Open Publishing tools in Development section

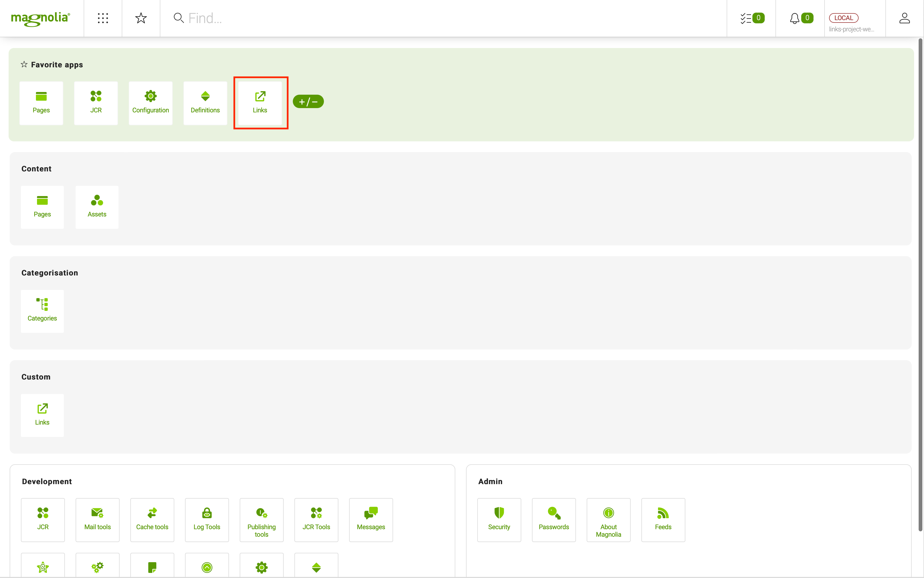[x=261, y=520]
